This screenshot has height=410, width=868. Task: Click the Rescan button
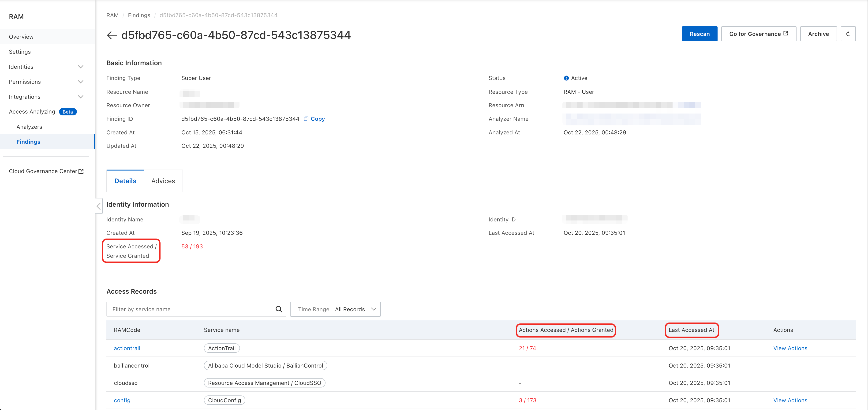[x=699, y=34]
